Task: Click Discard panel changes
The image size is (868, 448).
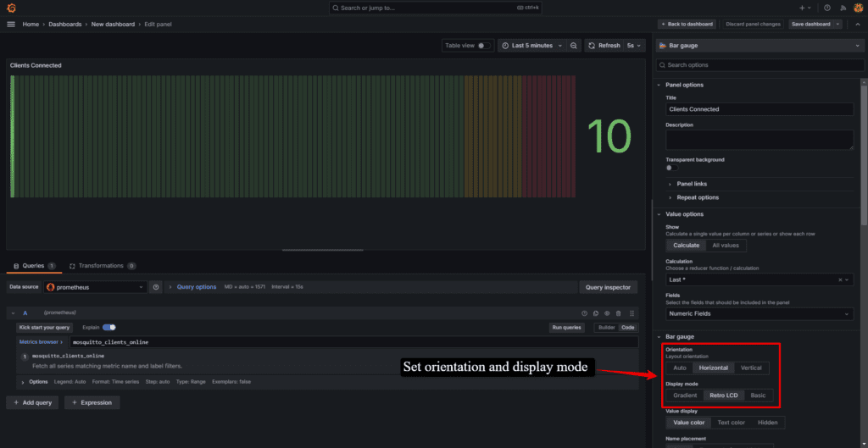Action: [753, 25]
